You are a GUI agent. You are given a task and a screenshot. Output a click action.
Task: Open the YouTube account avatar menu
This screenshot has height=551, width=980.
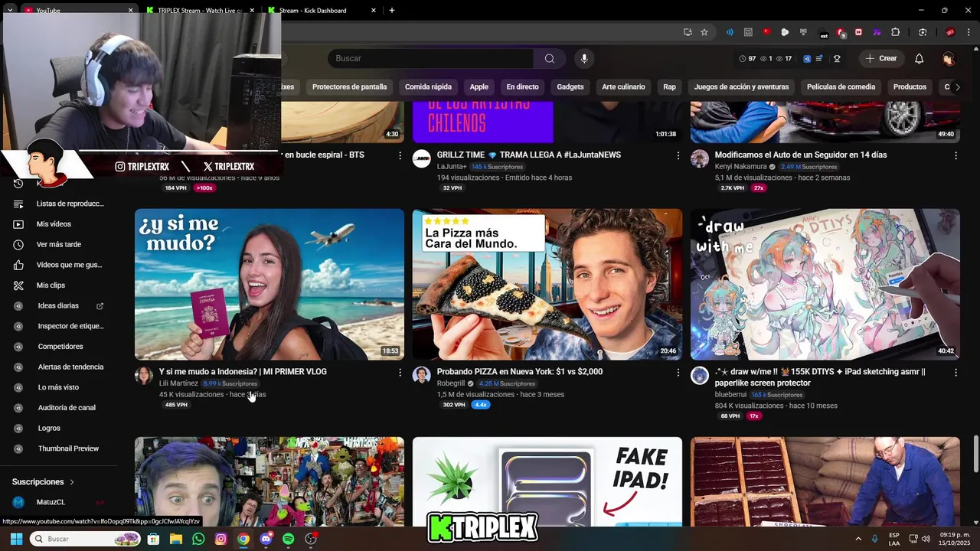949,58
